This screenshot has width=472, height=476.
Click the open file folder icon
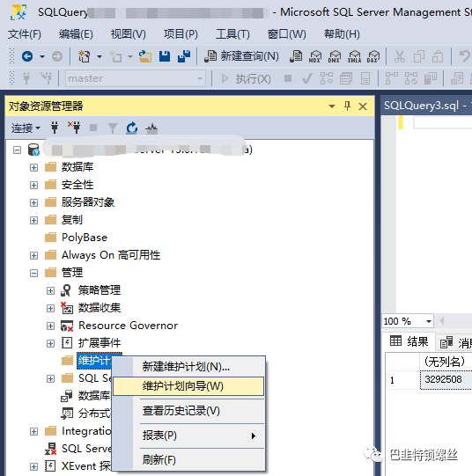(x=145, y=56)
